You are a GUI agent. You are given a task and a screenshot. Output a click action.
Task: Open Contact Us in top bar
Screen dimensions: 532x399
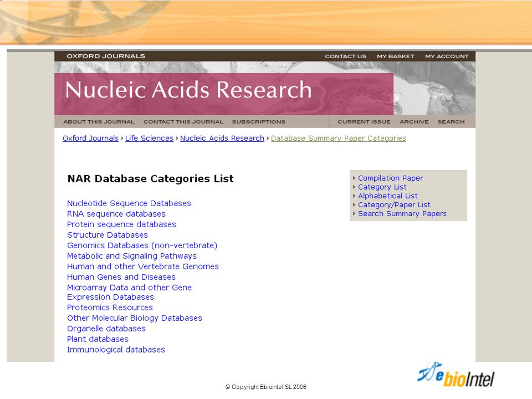pos(345,57)
